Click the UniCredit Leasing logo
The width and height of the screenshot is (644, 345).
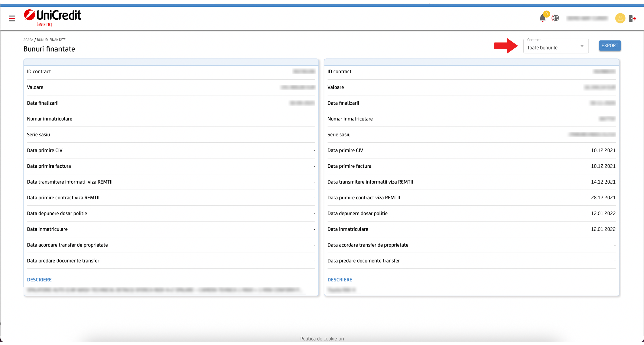click(x=52, y=18)
